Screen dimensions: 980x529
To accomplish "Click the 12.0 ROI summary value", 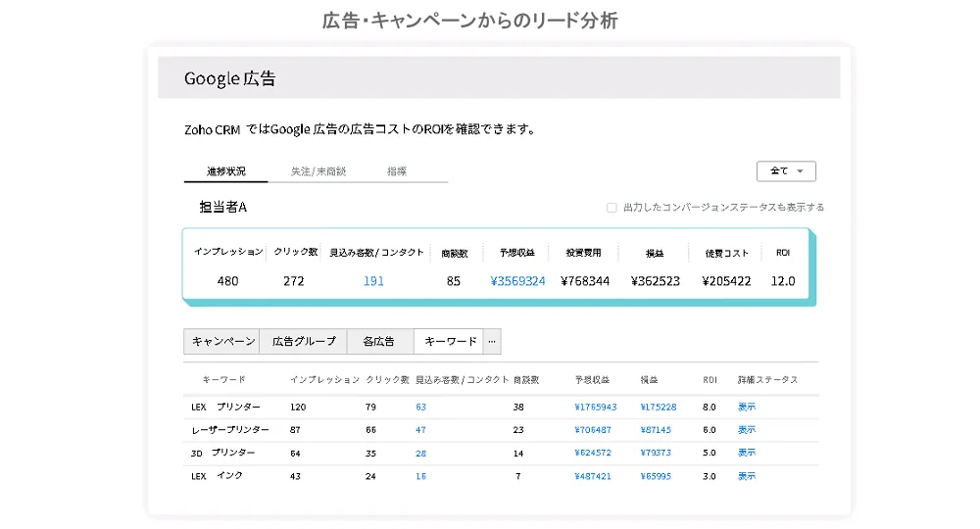I will 782,281.
